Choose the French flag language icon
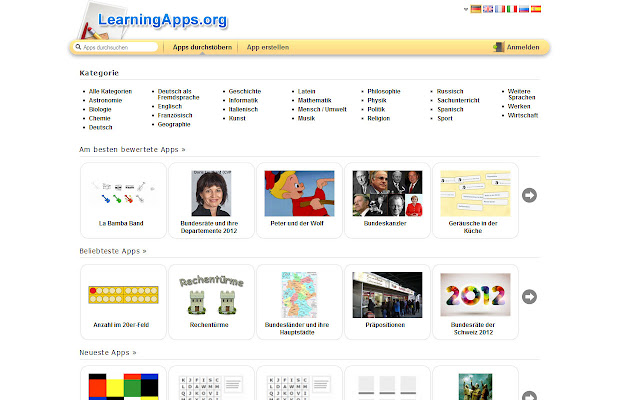 coord(500,9)
